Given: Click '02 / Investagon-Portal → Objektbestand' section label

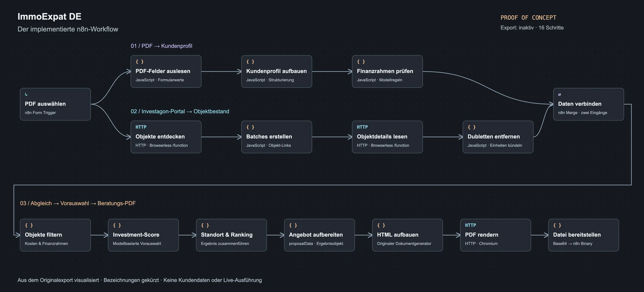Looking at the screenshot, I should [x=180, y=112].
